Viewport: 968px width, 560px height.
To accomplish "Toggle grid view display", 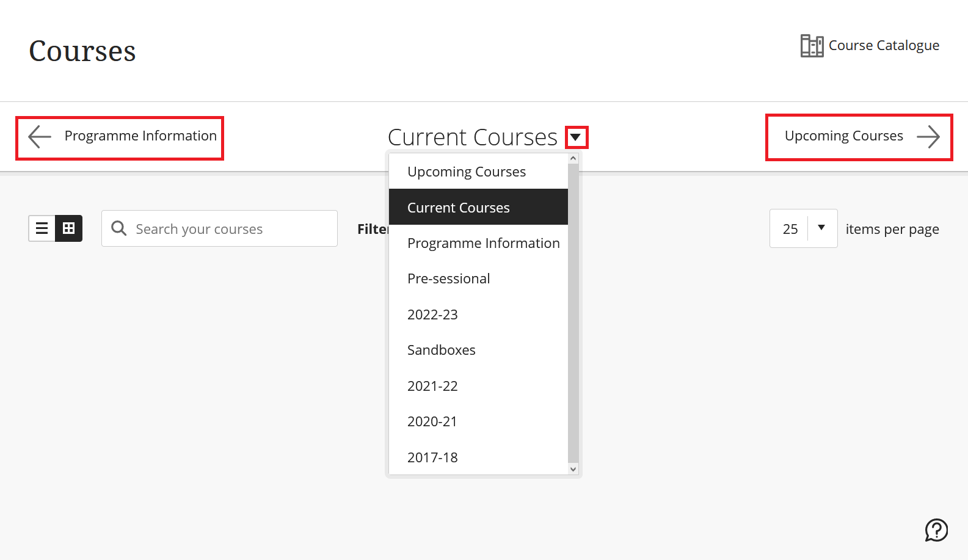I will click(x=68, y=228).
